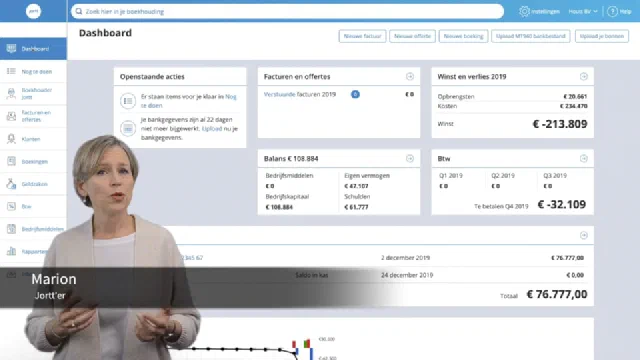
Task: Click Te betalen Q4 2019 amount € -32.109
Action: point(562,204)
